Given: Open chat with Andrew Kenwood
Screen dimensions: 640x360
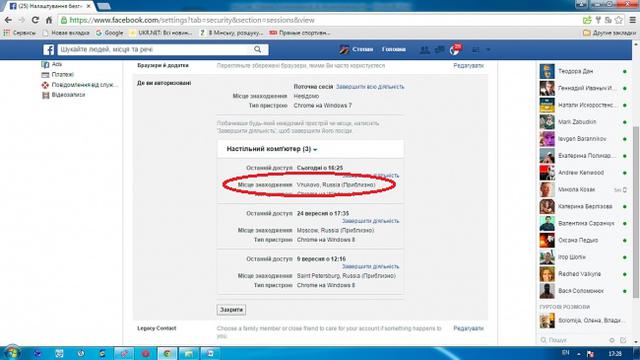Looking at the screenshot, I should click(583, 173).
